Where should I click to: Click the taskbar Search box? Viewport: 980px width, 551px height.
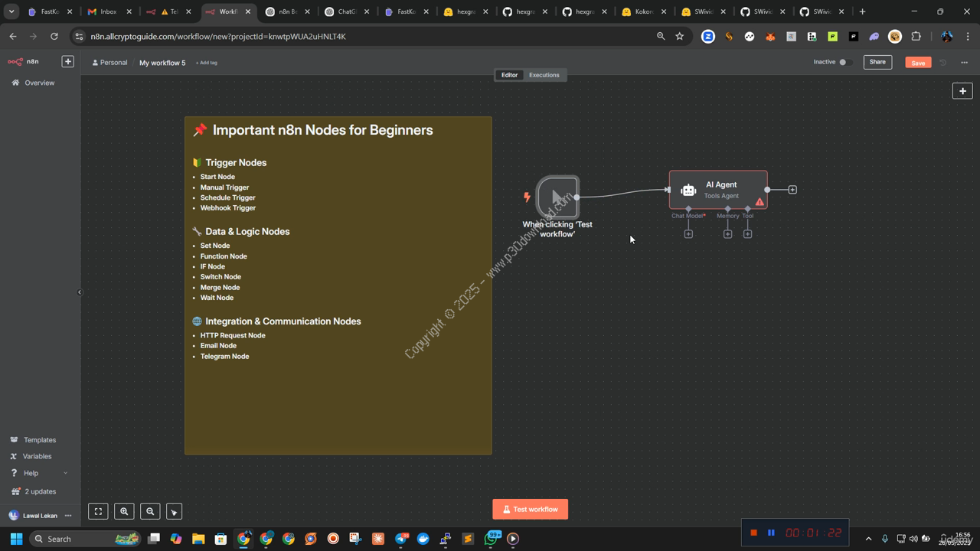(84, 539)
